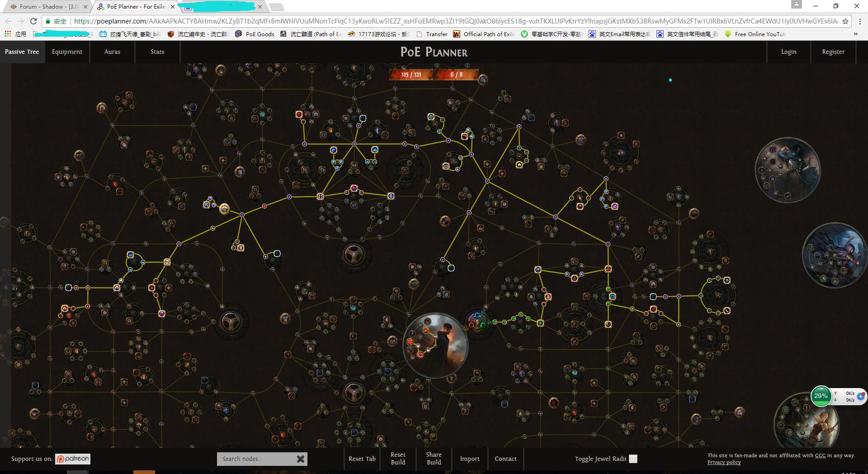
Task: Click the large jewel socket above Reset Tab
Action: tap(354, 393)
